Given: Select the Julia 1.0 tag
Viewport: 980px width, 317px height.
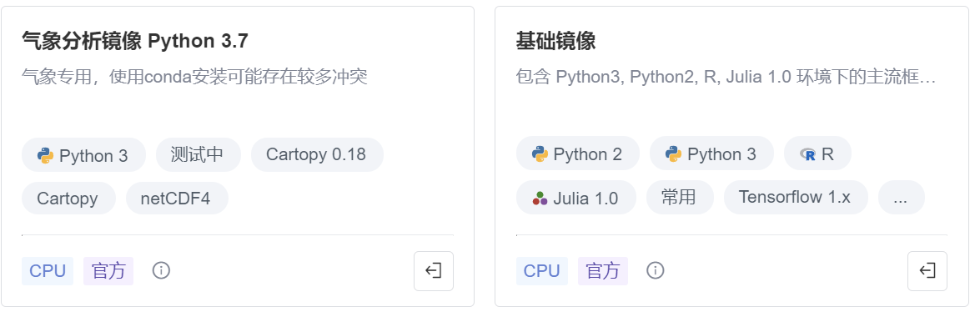Looking at the screenshot, I should [576, 198].
